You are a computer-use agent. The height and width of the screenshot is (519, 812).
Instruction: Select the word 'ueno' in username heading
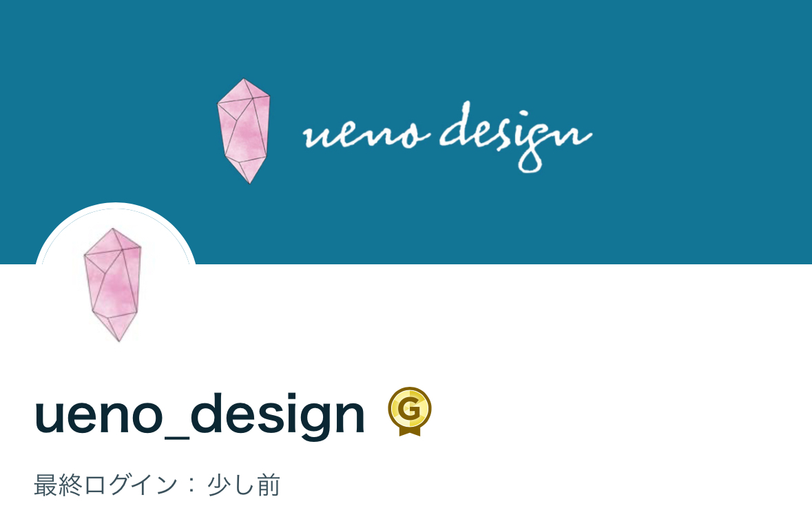coord(98,416)
